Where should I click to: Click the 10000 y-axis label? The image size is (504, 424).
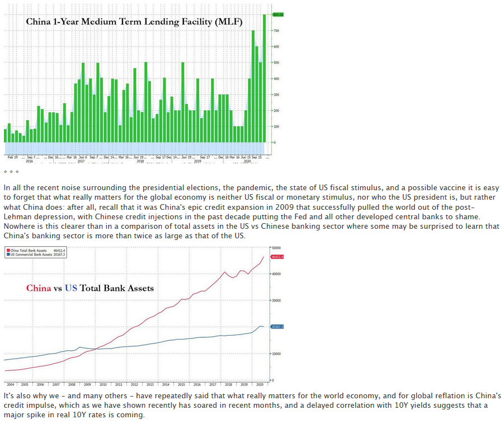276,354
